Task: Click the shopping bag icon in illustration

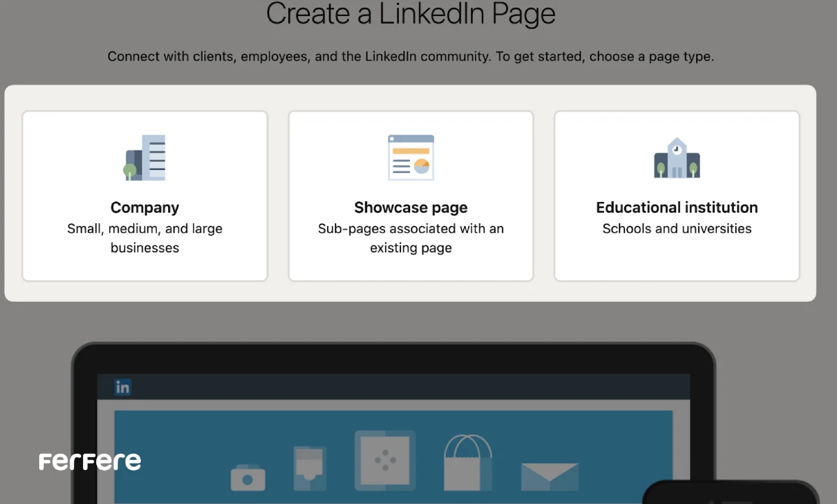Action: point(468,462)
